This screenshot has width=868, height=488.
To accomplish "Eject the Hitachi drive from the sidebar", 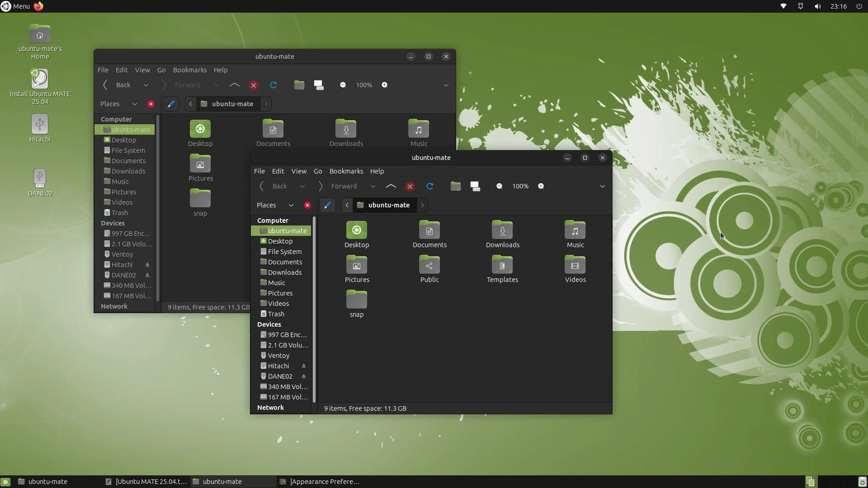I will tap(304, 366).
